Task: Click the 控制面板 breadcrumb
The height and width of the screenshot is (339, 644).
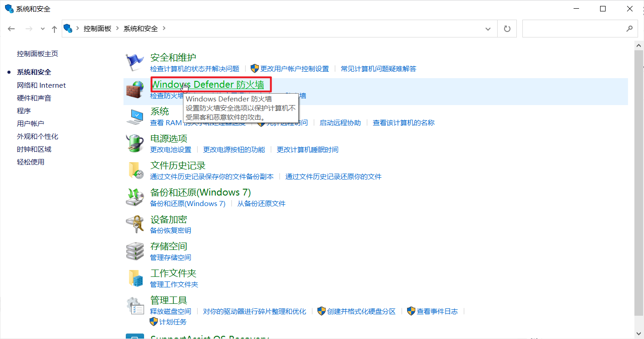Action: 97,28
